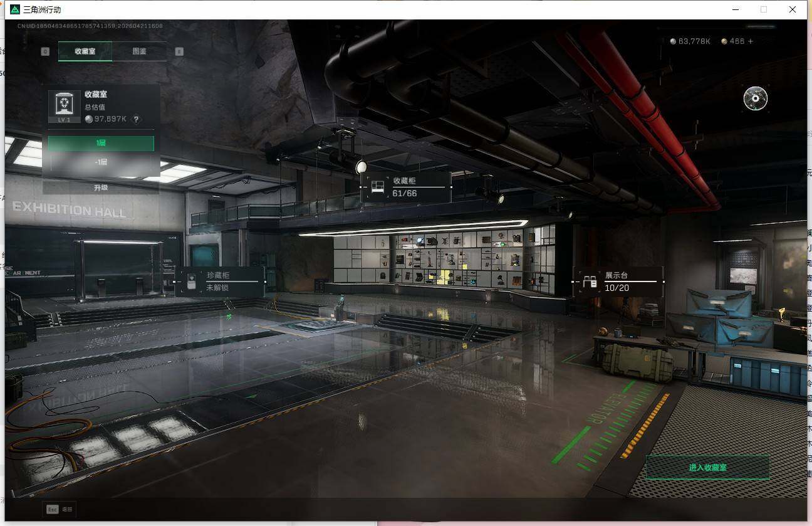Click the plus sign beside 466 currency
The width and height of the screenshot is (812, 526).
point(751,41)
